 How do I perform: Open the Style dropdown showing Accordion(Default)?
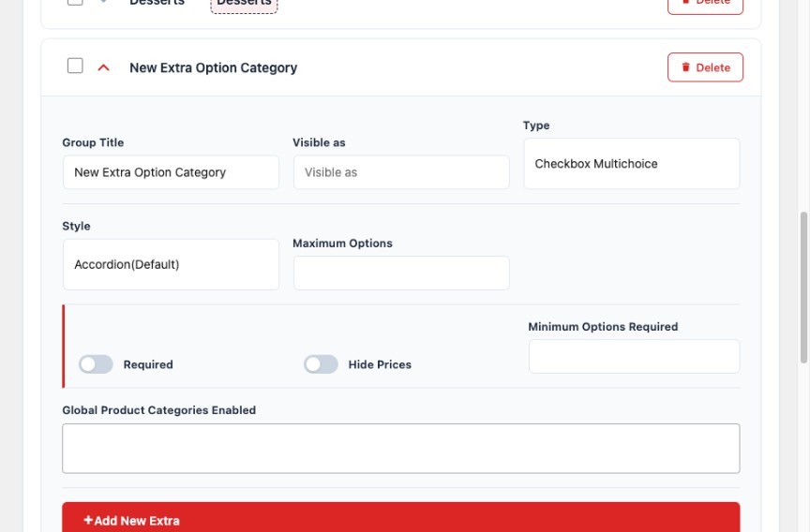pyautogui.click(x=171, y=264)
